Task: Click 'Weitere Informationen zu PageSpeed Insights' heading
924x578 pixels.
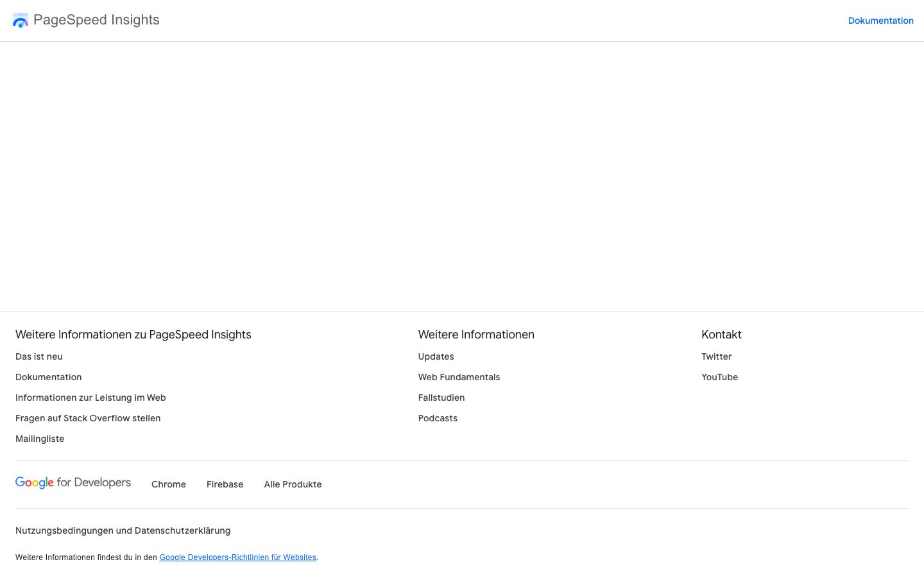Action: pyautogui.click(x=133, y=335)
